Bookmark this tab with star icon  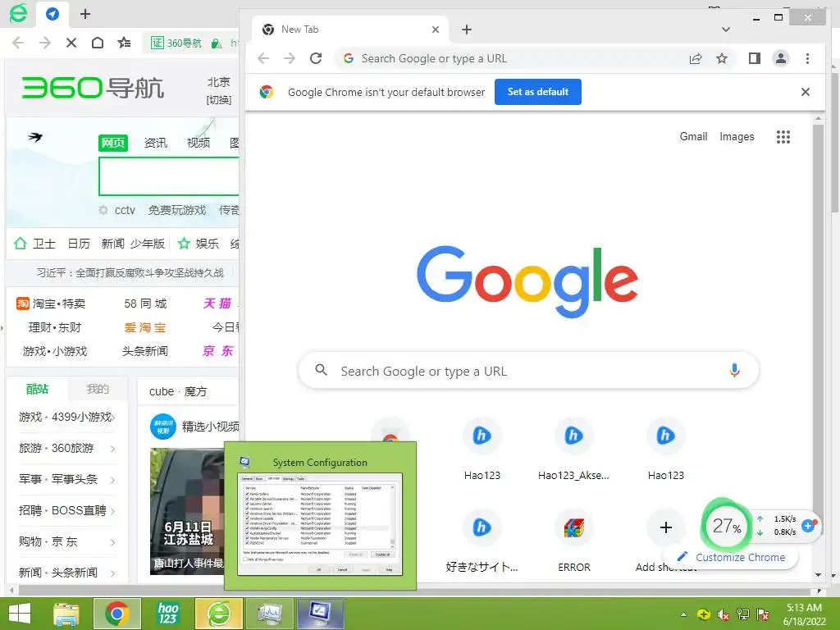(x=722, y=58)
